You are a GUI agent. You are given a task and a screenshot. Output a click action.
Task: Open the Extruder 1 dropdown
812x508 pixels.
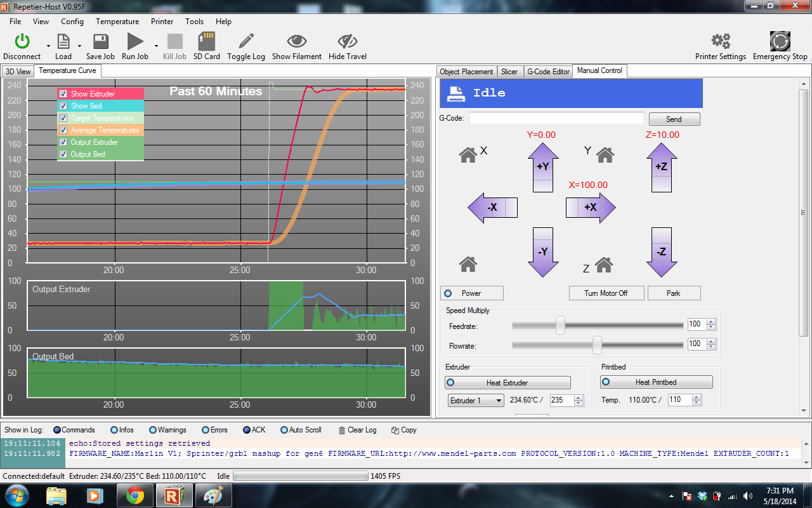(476, 401)
